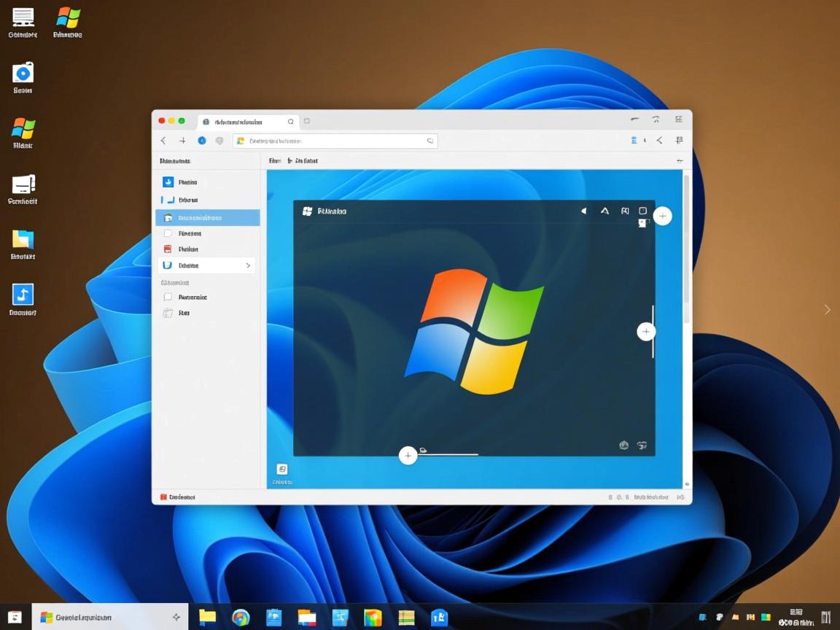Select the blue profile icon in the toolbar
The width and height of the screenshot is (840, 630).
coord(202,140)
